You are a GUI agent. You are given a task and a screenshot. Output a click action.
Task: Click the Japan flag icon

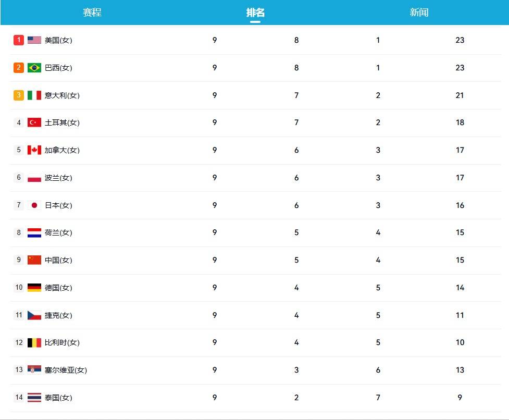(34, 205)
